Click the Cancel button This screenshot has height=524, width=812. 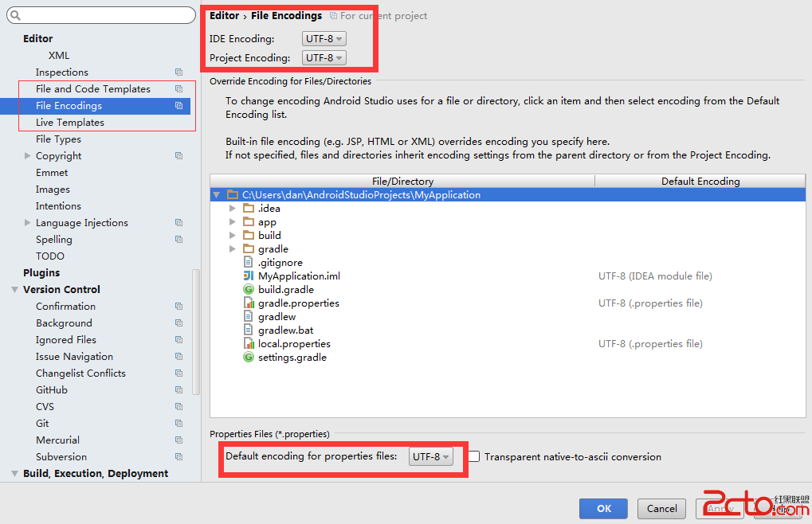click(x=661, y=509)
